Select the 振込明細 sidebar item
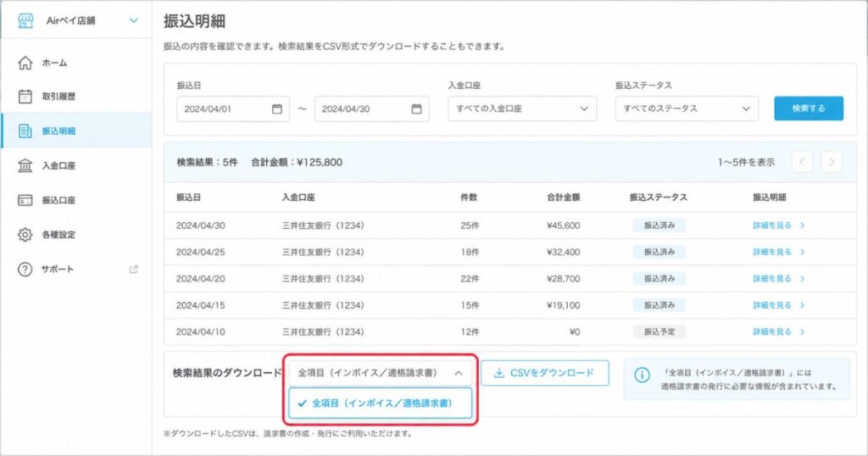868x456 pixels. [76, 131]
